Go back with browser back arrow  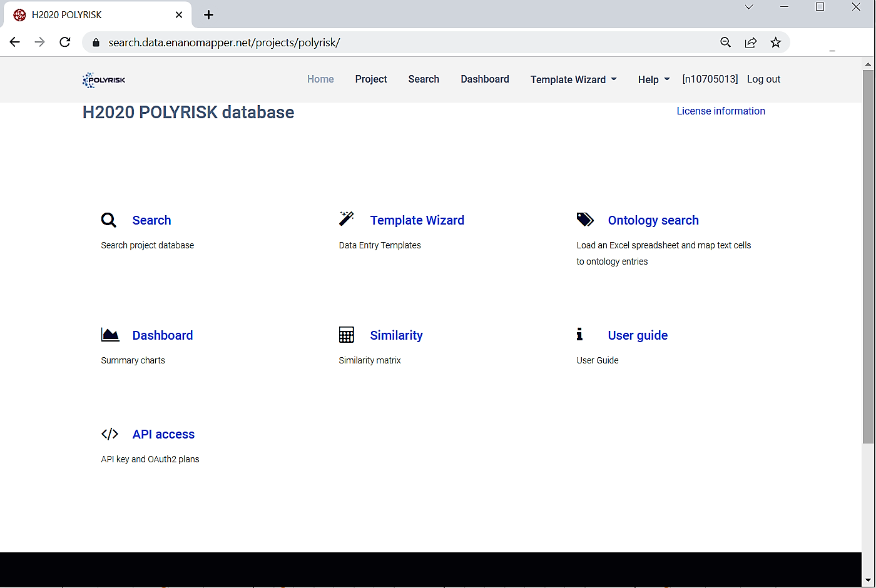coord(15,42)
